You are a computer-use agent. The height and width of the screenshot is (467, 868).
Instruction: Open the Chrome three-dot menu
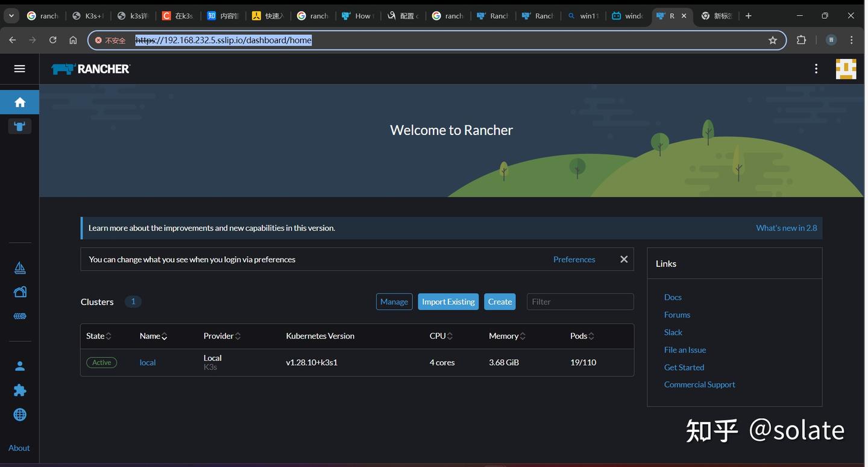(852, 40)
